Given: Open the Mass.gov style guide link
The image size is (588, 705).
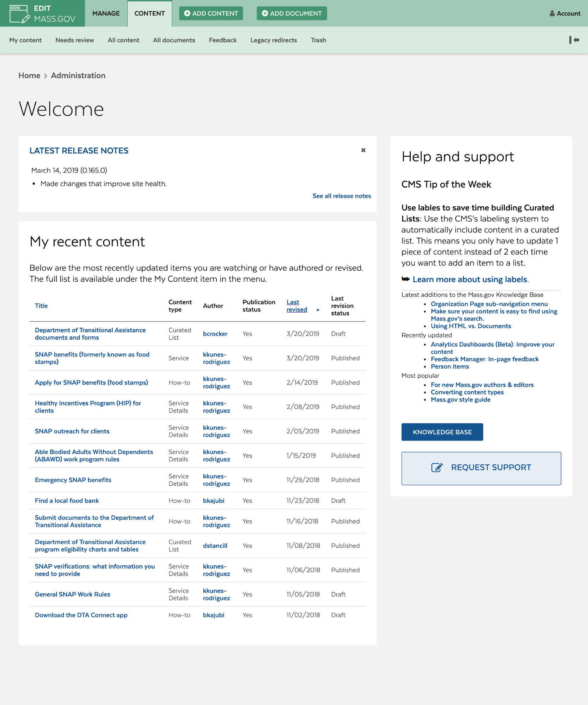Looking at the screenshot, I should 460,399.
